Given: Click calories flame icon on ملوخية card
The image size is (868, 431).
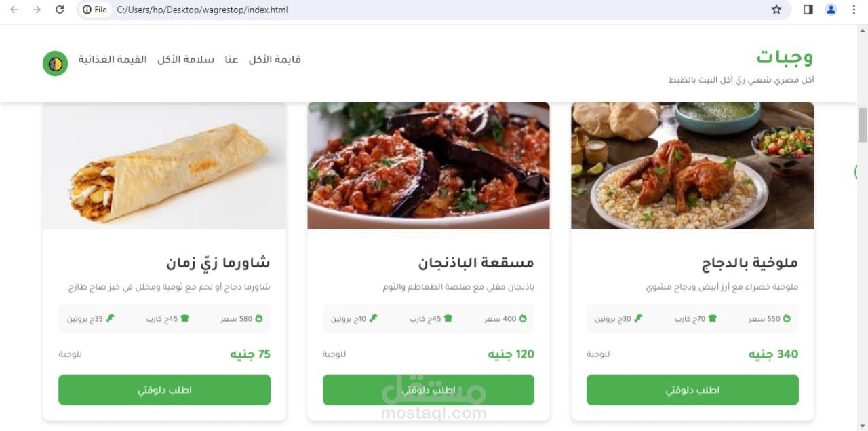Looking at the screenshot, I should [787, 318].
